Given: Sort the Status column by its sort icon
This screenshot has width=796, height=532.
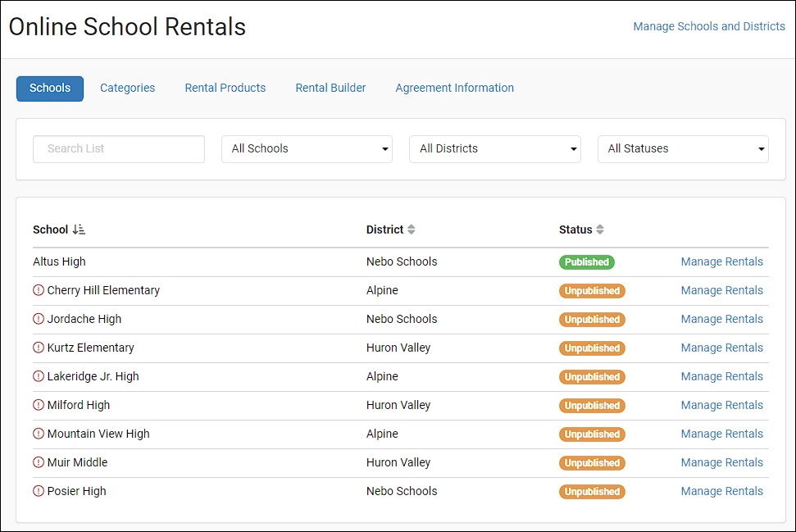Looking at the screenshot, I should 599,230.
